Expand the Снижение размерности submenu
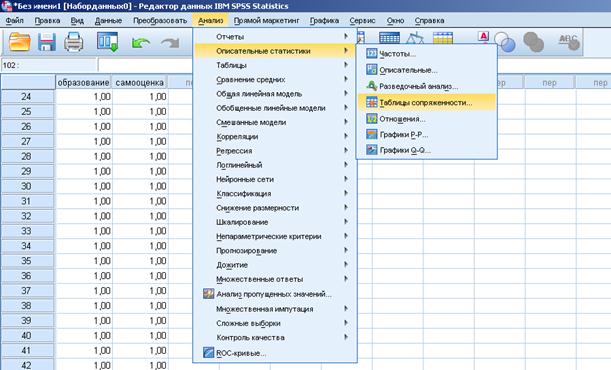 (x=275, y=208)
